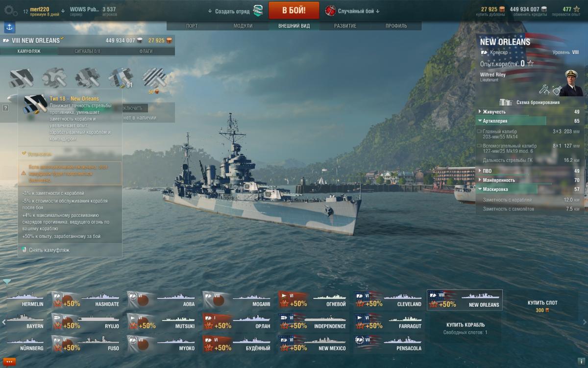Select the first camouflage icon
Screen dimensions: 588x368
(22, 78)
